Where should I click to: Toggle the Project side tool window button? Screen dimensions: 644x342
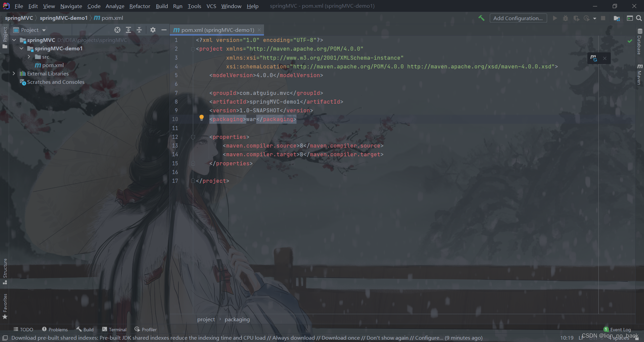tap(5, 38)
